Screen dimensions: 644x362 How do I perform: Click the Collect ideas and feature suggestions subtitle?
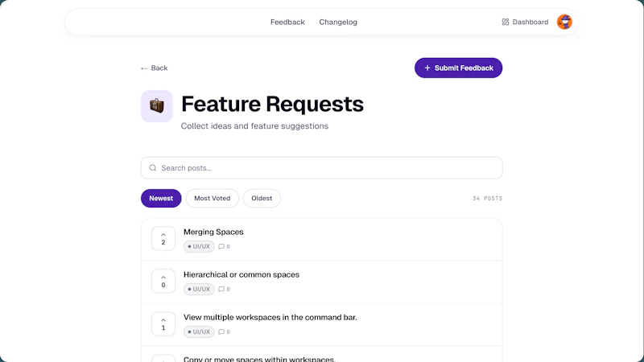point(254,126)
